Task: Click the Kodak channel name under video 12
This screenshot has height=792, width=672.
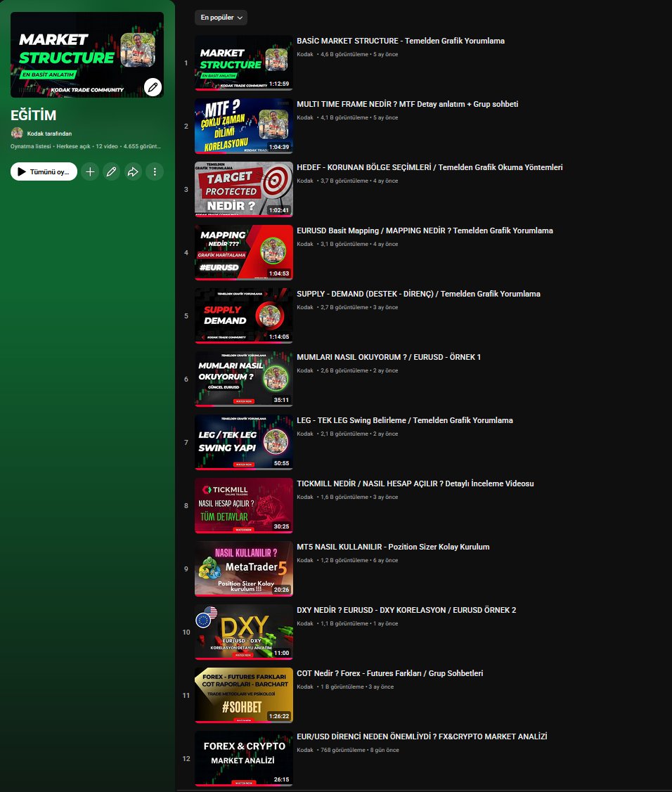Action: pyautogui.click(x=304, y=750)
